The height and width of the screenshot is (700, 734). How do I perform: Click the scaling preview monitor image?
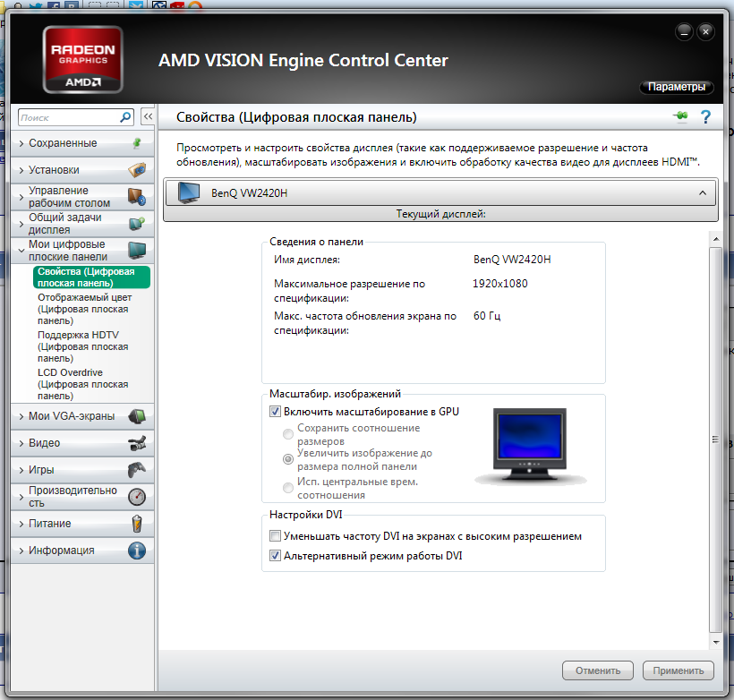(530, 445)
